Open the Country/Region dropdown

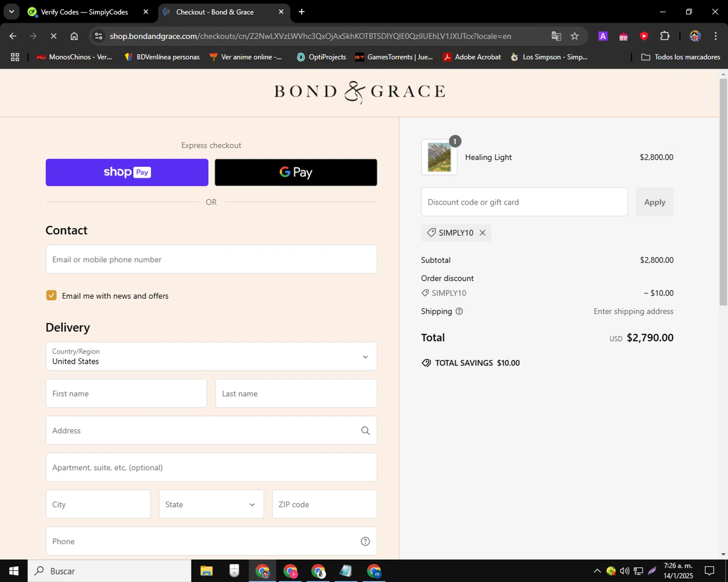211,356
